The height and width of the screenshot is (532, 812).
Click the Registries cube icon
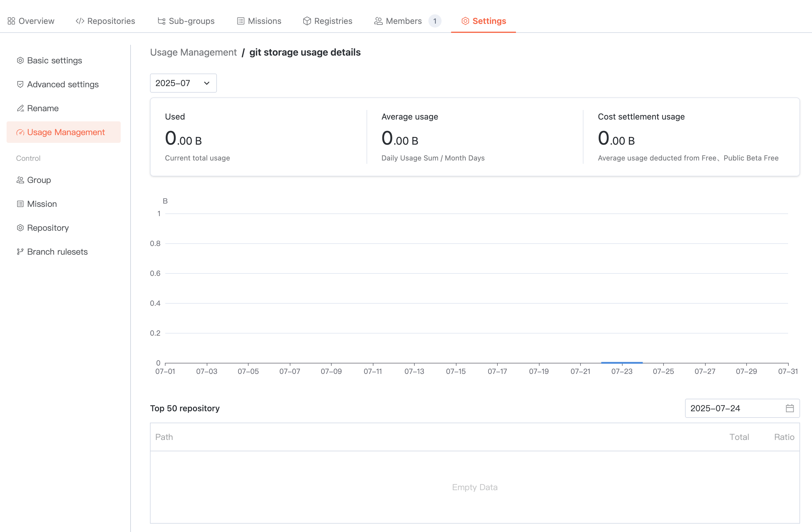(x=307, y=21)
